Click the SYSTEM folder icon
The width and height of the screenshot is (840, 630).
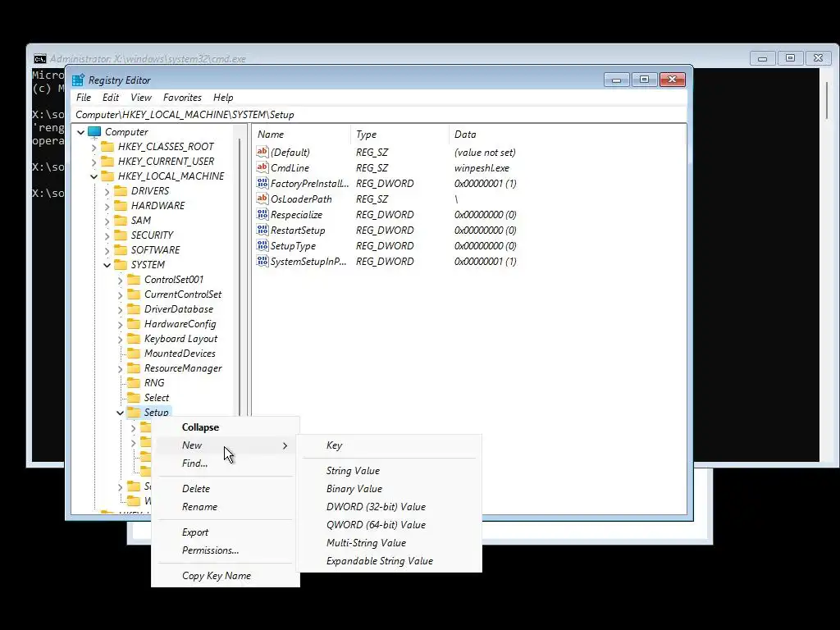pyautogui.click(x=121, y=265)
